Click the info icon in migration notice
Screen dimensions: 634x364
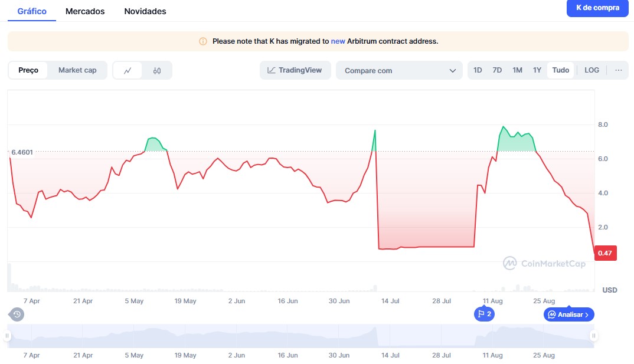coord(203,41)
